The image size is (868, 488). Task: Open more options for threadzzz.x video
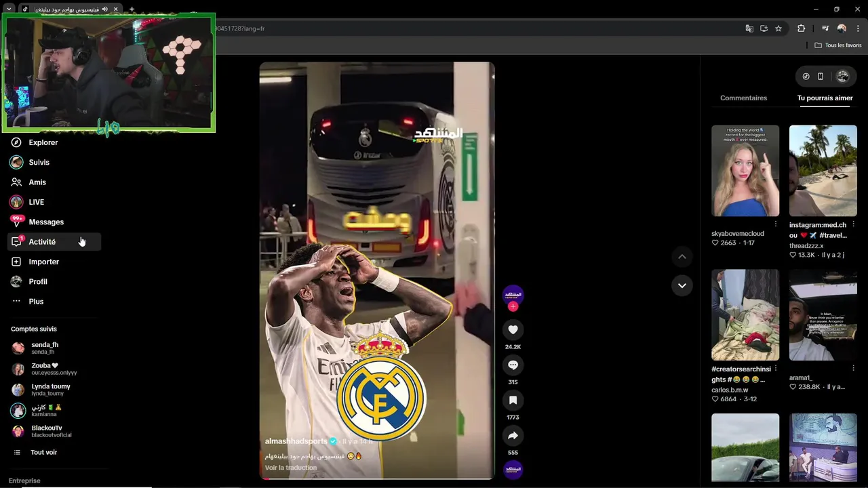pos(853,224)
